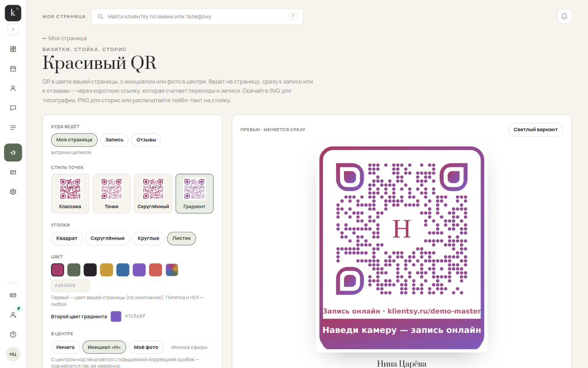
Task: Set center to "Ничего"
Action: click(x=66, y=347)
